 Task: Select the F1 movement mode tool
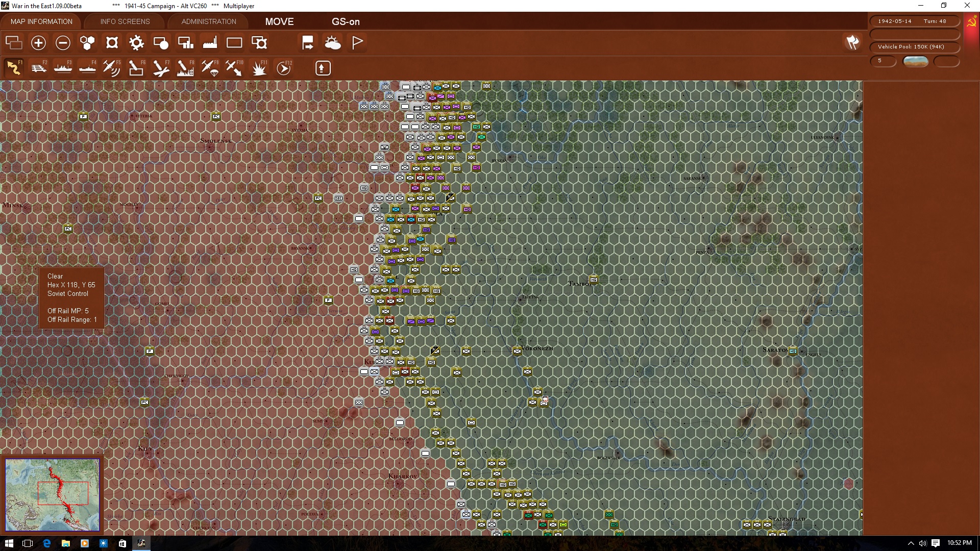pyautogui.click(x=14, y=68)
